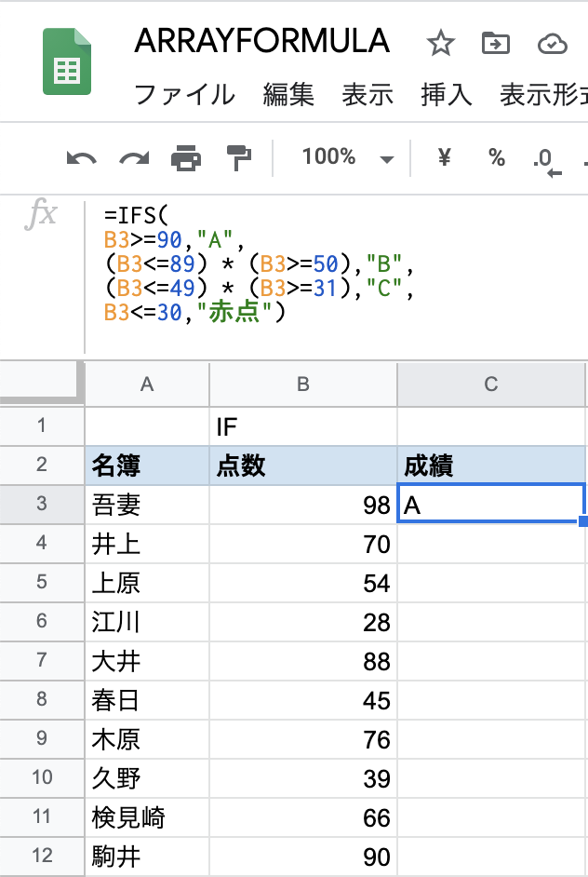The width and height of the screenshot is (588, 877).
Task: Open the 表示 menu
Action: tap(367, 95)
